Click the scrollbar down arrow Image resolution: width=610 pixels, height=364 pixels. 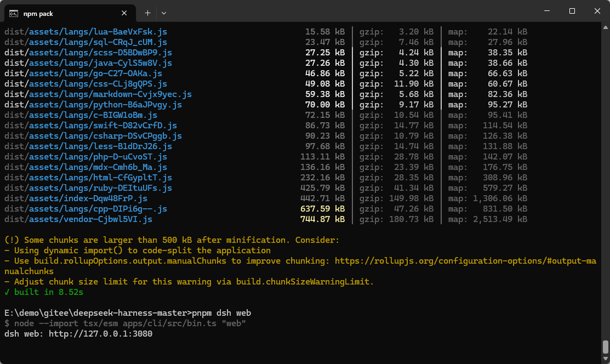point(605,359)
